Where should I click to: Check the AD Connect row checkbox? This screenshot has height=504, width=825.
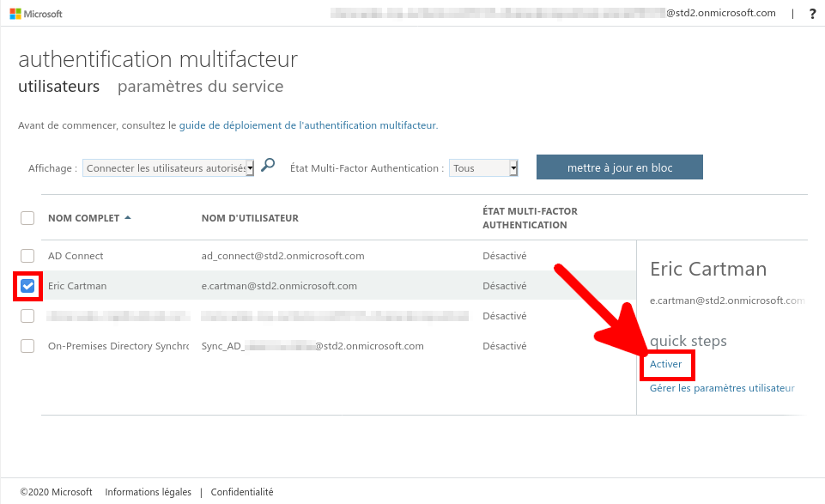tap(27, 255)
